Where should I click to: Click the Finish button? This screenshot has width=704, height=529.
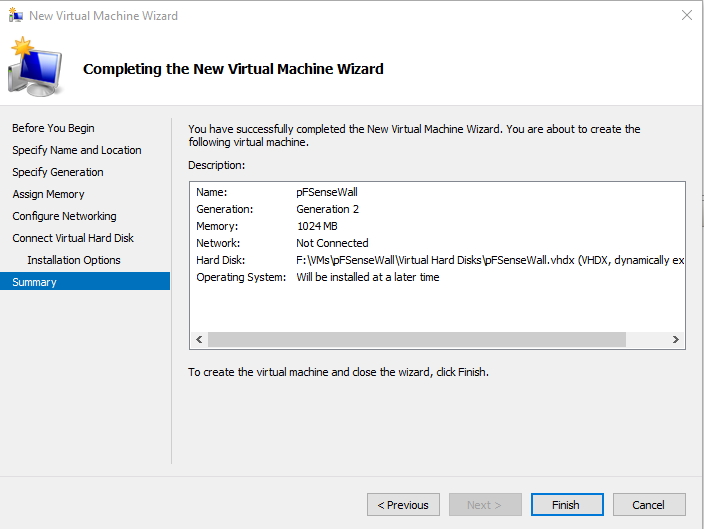click(x=567, y=505)
